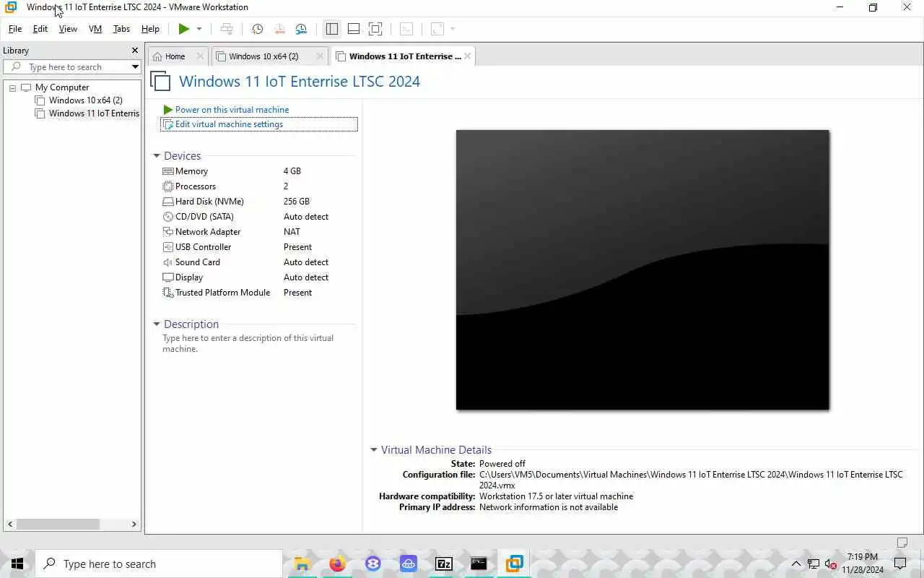Open the VM menu
Image resolution: width=924 pixels, height=578 pixels.
pyautogui.click(x=95, y=29)
